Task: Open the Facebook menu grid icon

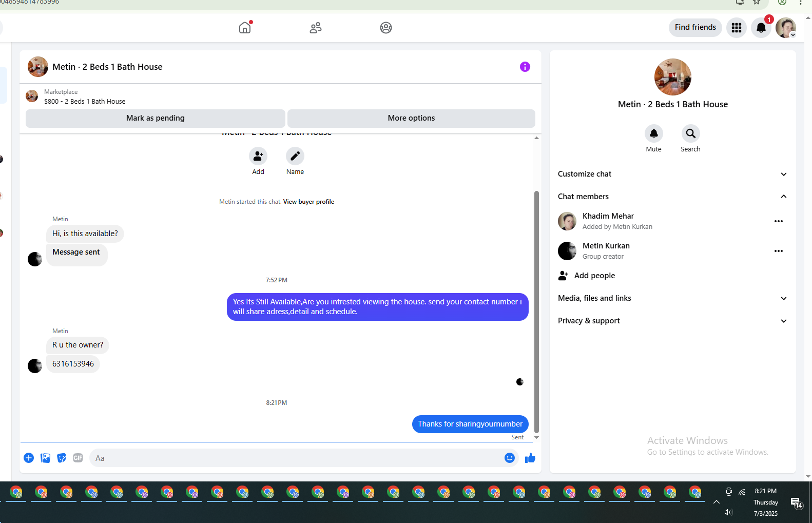Action: (737, 28)
